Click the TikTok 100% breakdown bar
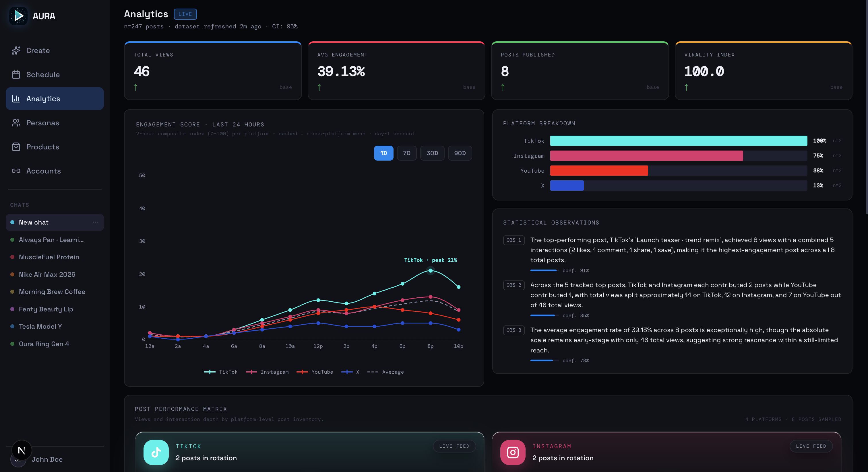Screen dimensions: 868x472 pos(678,141)
